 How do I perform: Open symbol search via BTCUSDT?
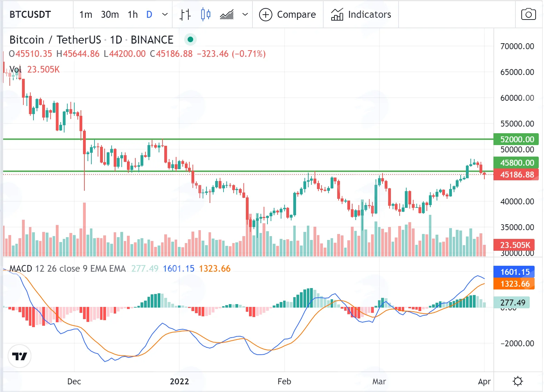coord(30,14)
